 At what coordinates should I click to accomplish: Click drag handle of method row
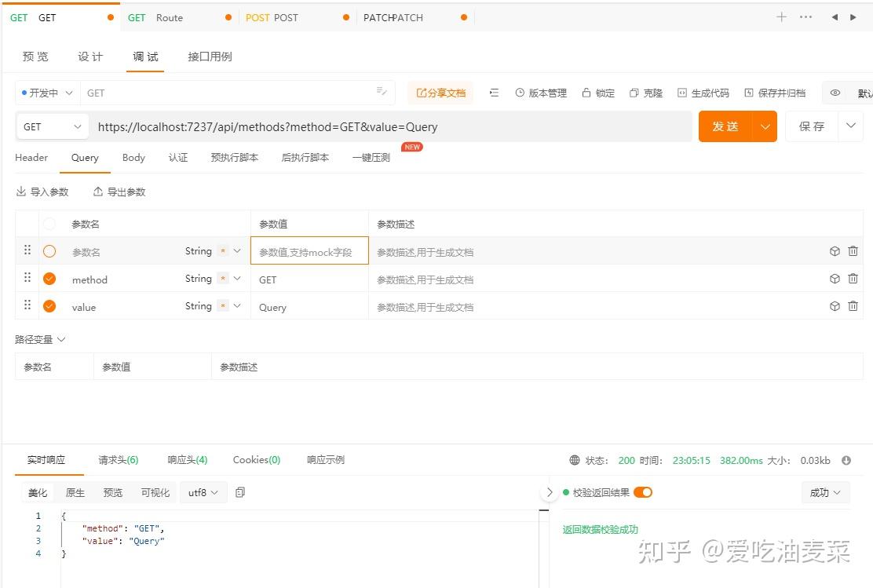[x=27, y=277]
